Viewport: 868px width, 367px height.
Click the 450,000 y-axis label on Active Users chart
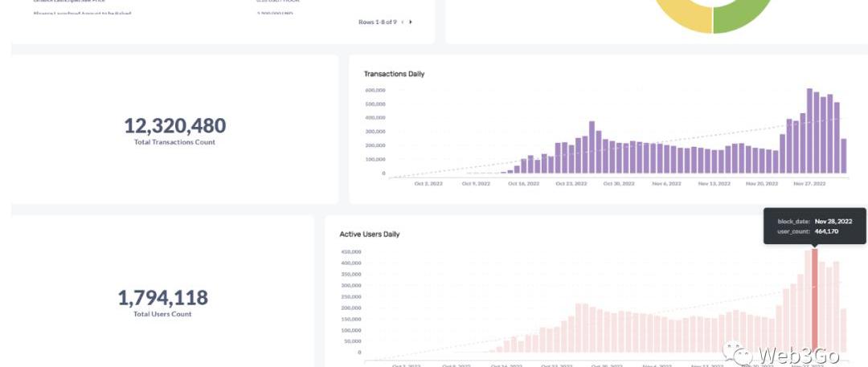(351, 251)
